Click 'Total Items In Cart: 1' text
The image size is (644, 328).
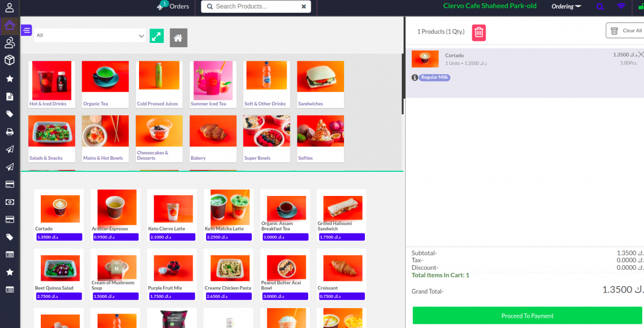tap(440, 275)
